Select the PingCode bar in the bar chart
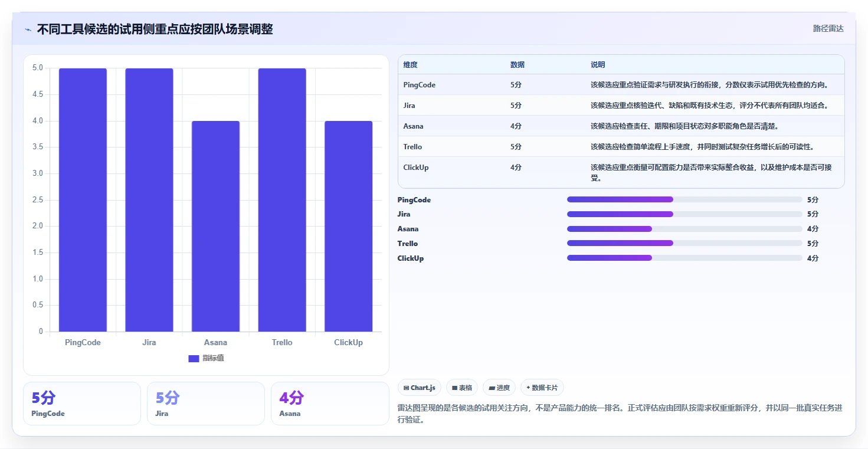Image resolution: width=868 pixels, height=449 pixels. coord(83,199)
